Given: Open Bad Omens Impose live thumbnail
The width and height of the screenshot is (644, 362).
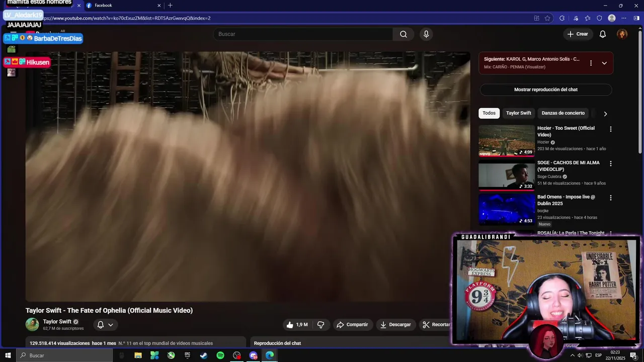Looking at the screenshot, I should 507,209.
